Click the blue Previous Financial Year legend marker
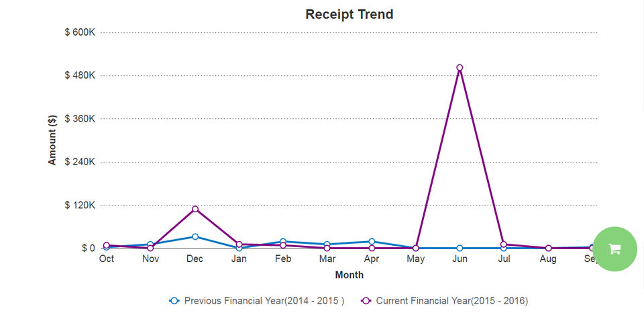The height and width of the screenshot is (319, 644). point(174,301)
